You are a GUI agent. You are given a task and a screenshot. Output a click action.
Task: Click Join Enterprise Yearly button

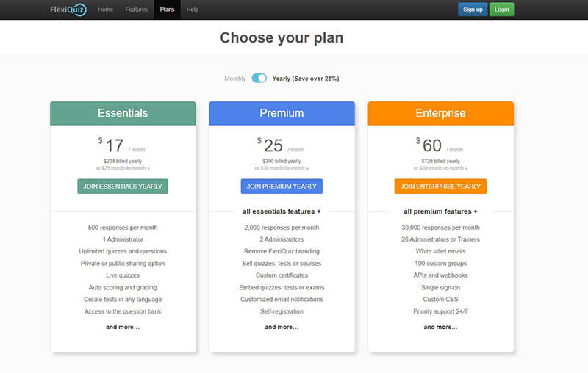click(440, 186)
